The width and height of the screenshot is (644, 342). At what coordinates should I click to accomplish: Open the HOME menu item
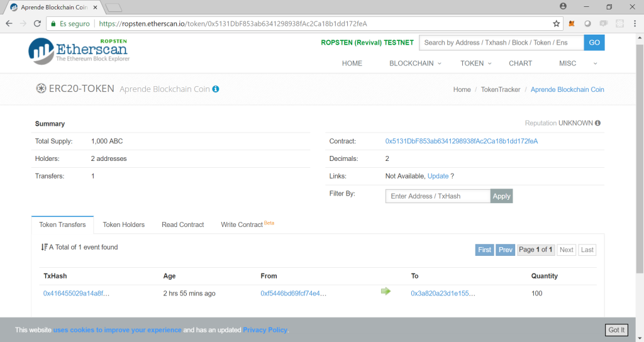352,63
